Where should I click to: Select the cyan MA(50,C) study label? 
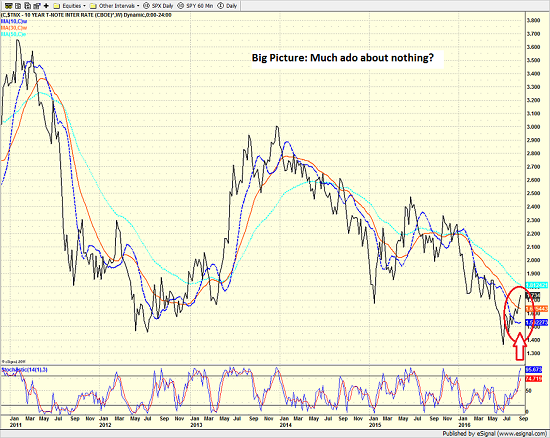[14, 34]
